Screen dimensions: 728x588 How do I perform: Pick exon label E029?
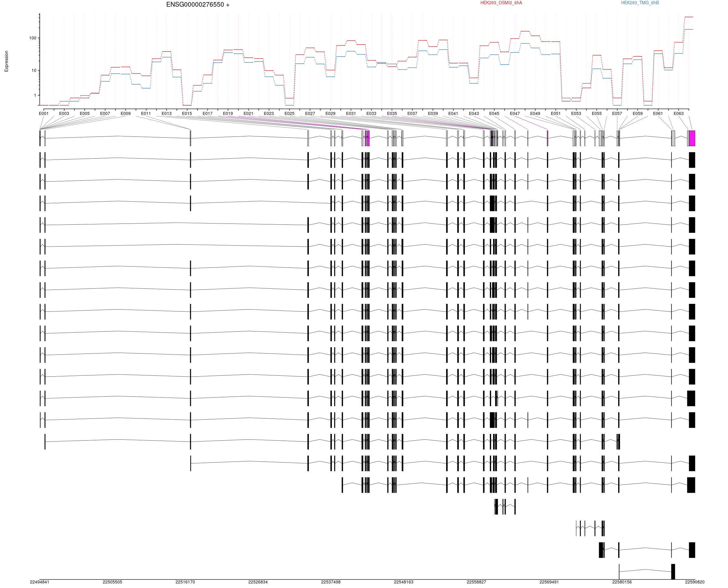coord(330,113)
